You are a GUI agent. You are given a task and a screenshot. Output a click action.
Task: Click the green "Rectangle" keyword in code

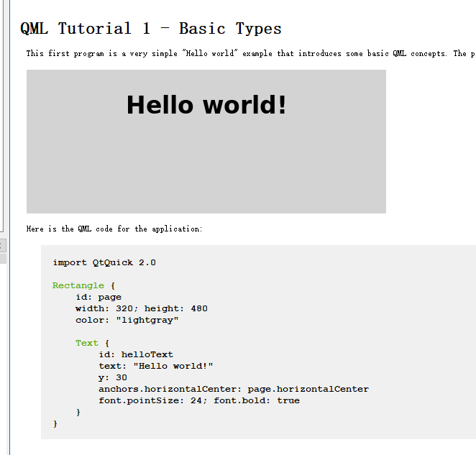pos(78,285)
